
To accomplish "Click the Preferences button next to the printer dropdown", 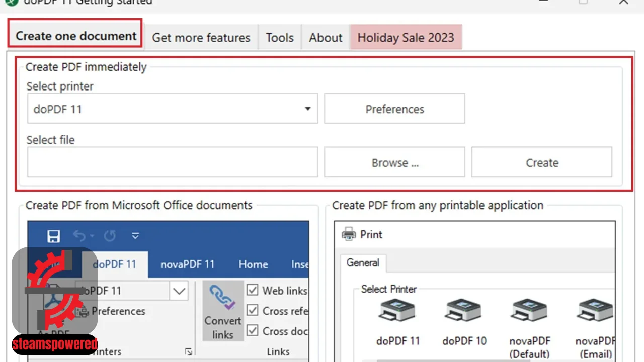I will (x=394, y=109).
